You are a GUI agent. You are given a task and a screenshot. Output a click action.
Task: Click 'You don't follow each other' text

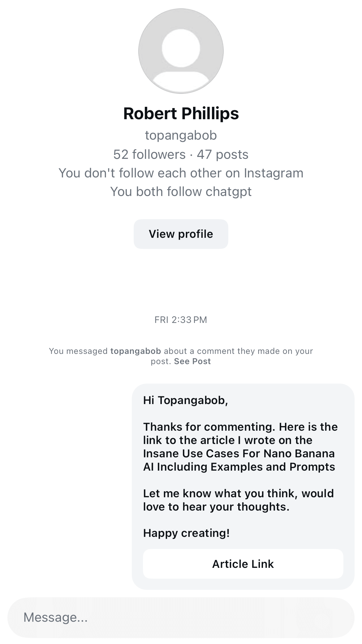(x=181, y=173)
